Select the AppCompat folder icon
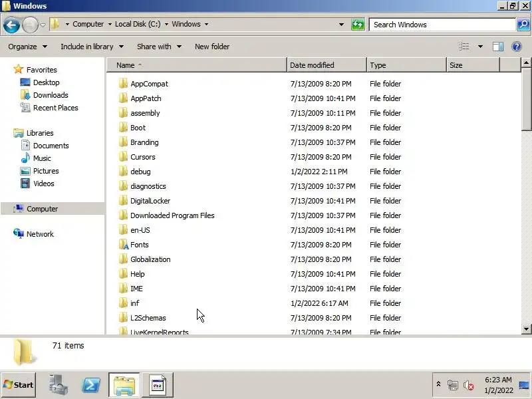This screenshot has width=532, height=399. click(123, 84)
